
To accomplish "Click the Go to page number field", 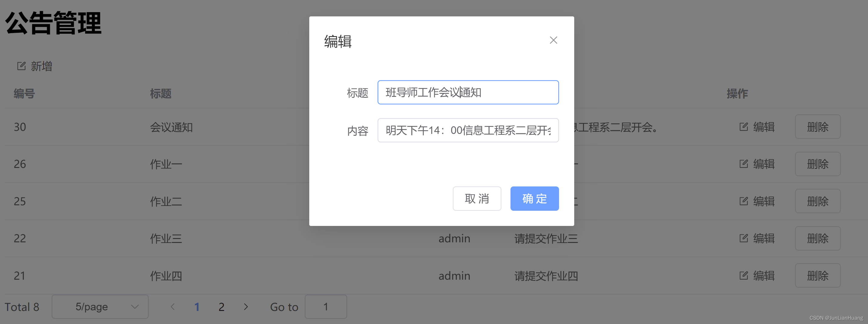I will pos(326,306).
